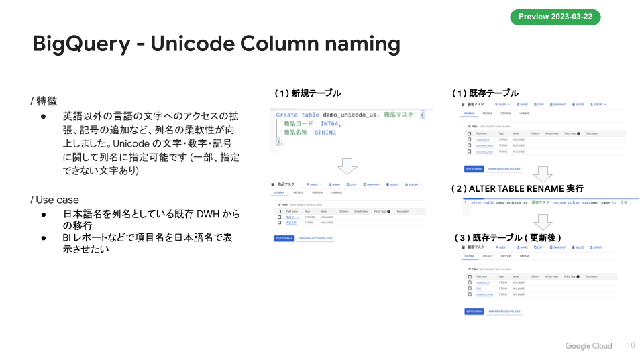
Task: Click the Create table SQL first line
Action: tap(350, 115)
